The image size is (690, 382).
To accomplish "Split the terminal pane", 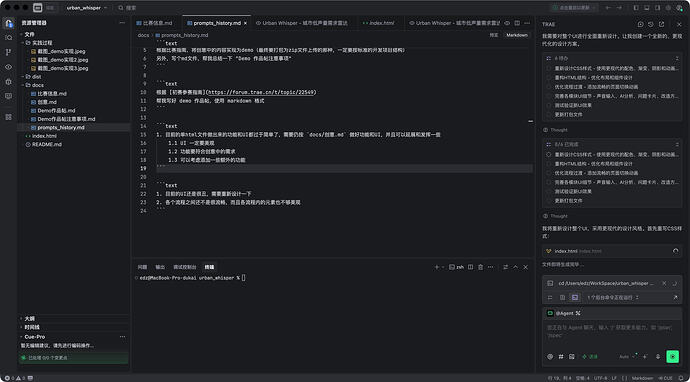I will 470,267.
